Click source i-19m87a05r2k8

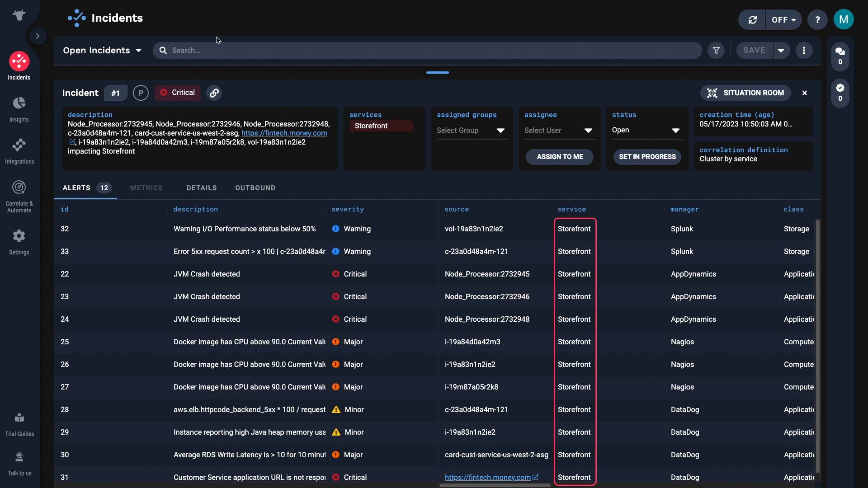pyautogui.click(x=471, y=387)
